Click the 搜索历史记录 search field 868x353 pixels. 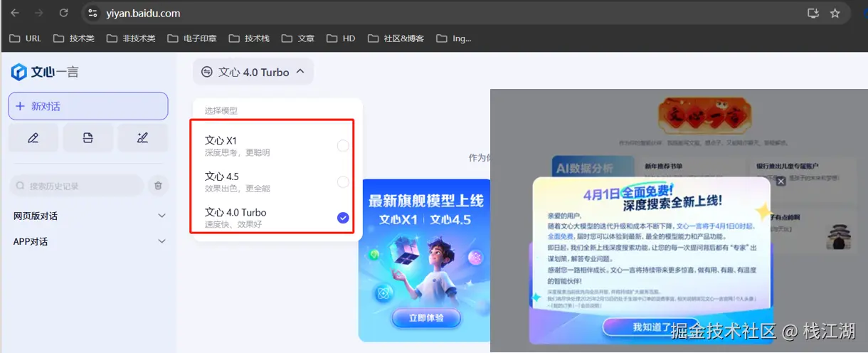tap(77, 186)
